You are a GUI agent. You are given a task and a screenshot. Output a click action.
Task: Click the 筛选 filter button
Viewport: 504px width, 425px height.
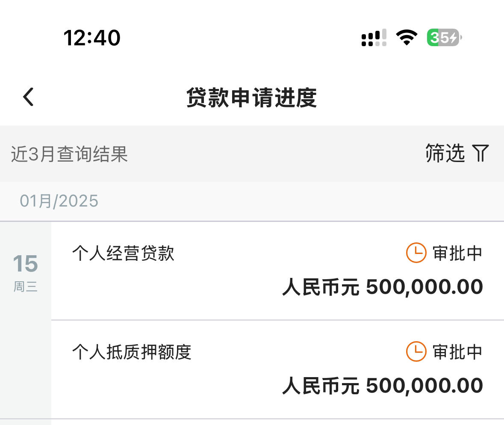coord(457,153)
